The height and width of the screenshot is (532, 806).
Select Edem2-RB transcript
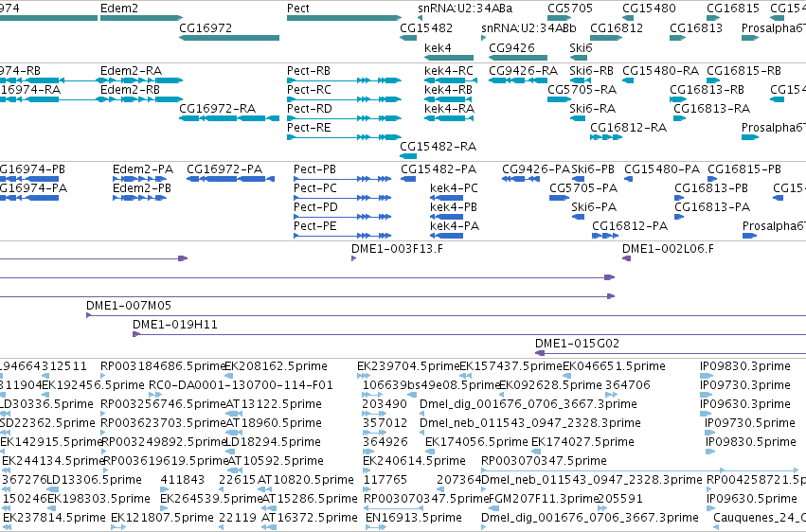coord(141,99)
